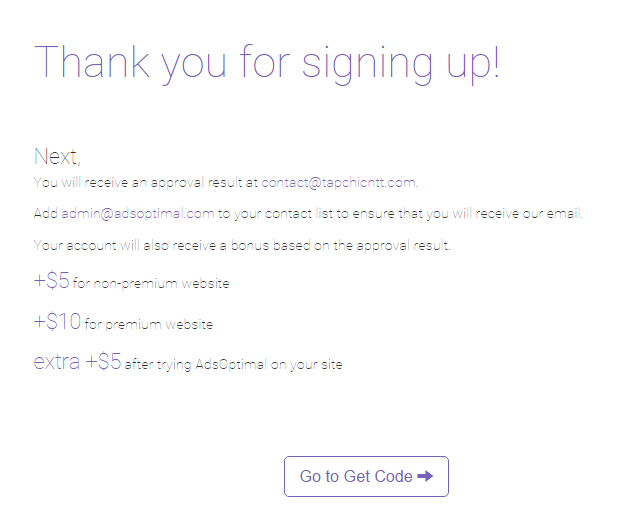
Task: Click "after trying AdsOptimal on your site" text
Action: click(233, 365)
